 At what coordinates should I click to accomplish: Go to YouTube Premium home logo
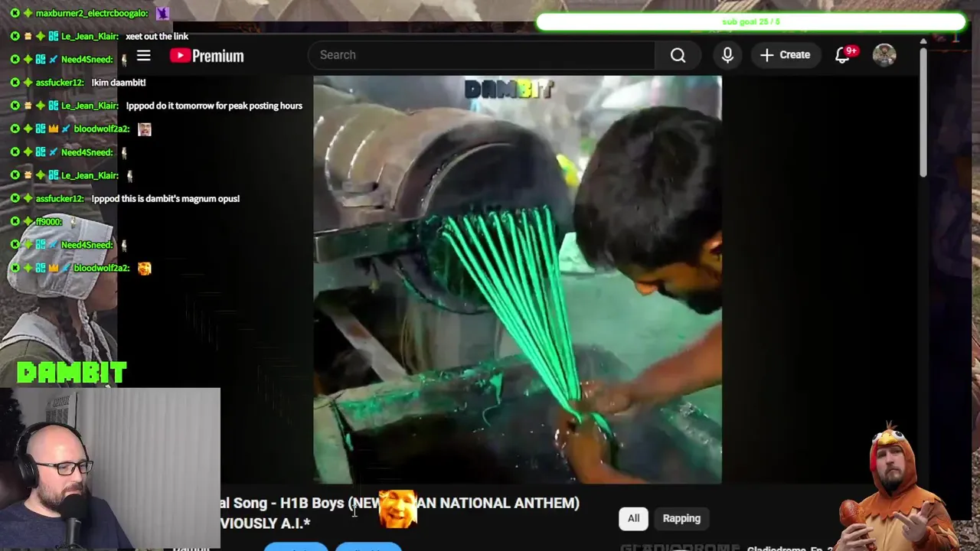207,55
